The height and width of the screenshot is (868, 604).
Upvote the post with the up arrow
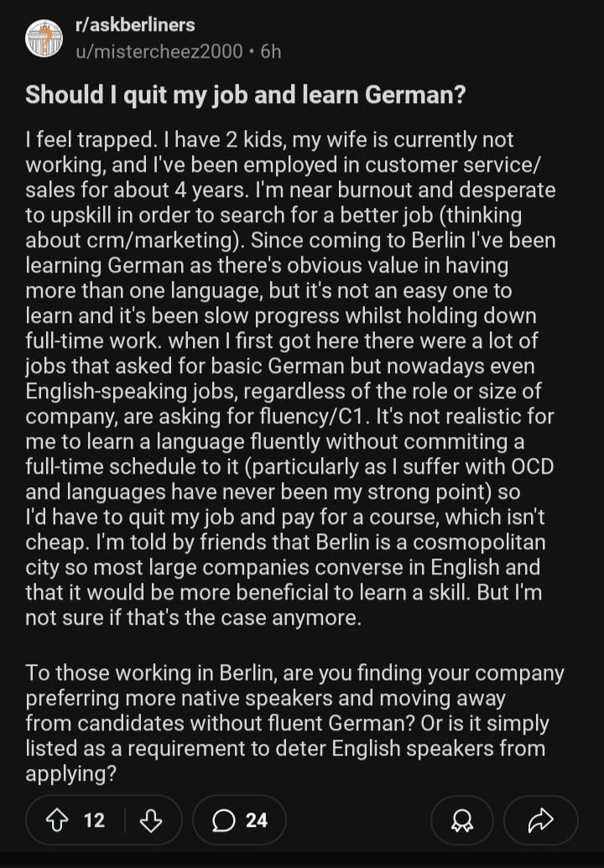tap(56, 820)
